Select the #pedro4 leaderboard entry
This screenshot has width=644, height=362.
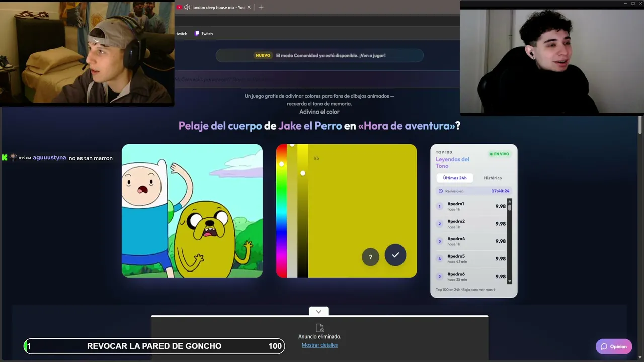[472, 241]
